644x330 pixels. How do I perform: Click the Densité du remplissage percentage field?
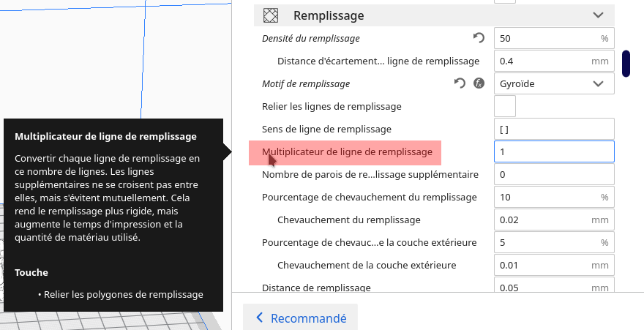(545, 38)
